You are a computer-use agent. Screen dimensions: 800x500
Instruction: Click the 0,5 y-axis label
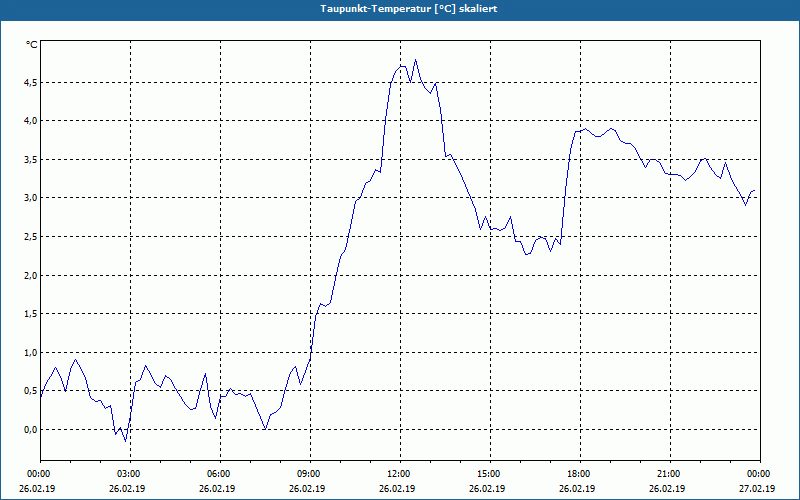[x=30, y=391]
